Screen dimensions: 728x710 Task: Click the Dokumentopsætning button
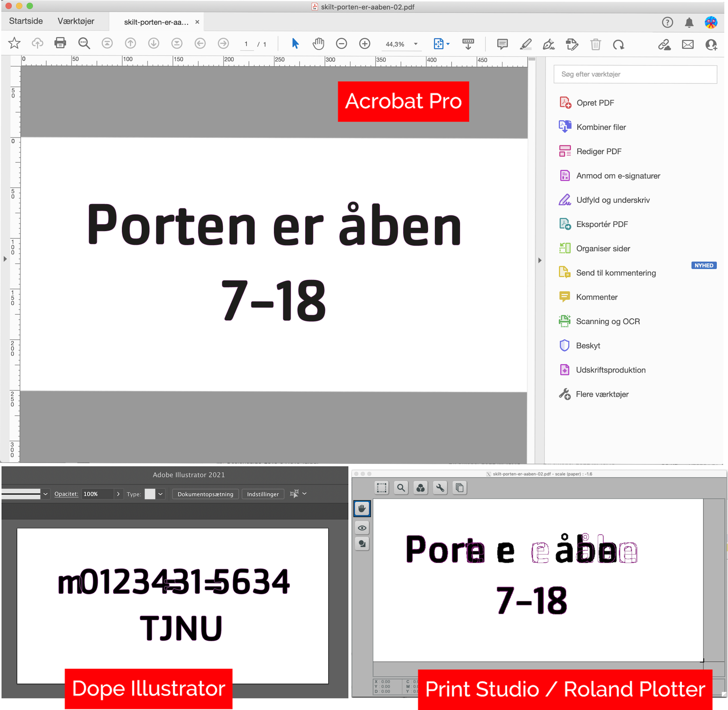[x=205, y=494]
